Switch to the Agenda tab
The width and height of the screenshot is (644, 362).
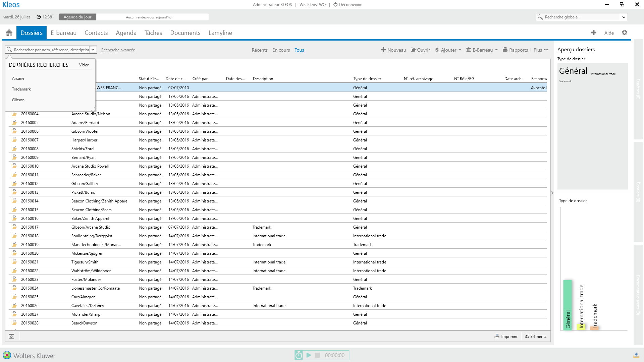(126, 33)
